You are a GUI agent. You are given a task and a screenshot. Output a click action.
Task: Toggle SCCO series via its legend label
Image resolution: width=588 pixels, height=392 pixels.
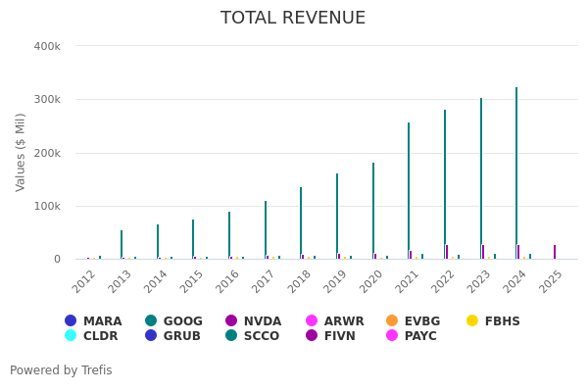tap(261, 336)
